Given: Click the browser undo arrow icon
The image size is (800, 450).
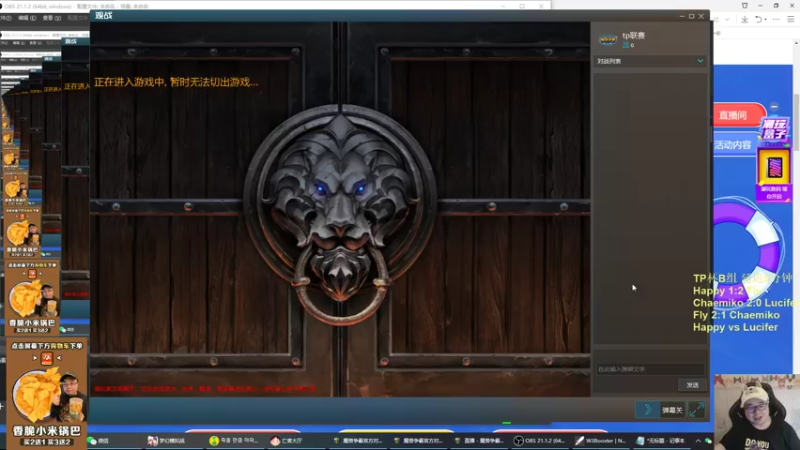Looking at the screenshot, I should tap(759, 19).
